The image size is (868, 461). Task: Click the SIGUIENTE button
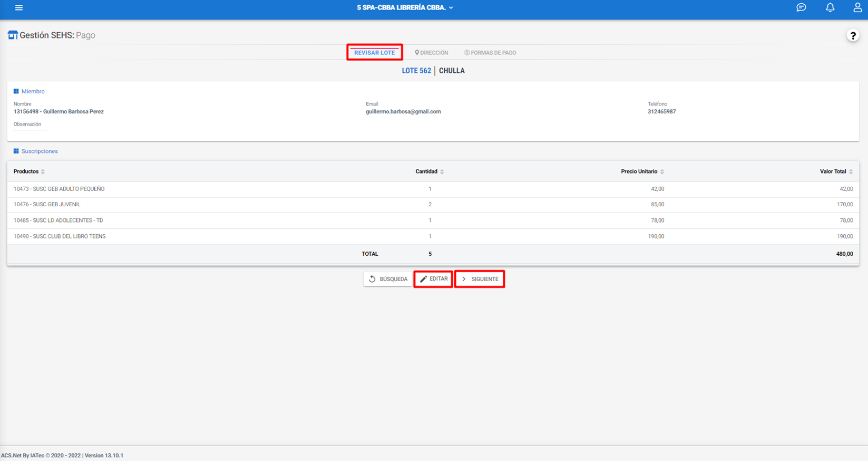480,279
